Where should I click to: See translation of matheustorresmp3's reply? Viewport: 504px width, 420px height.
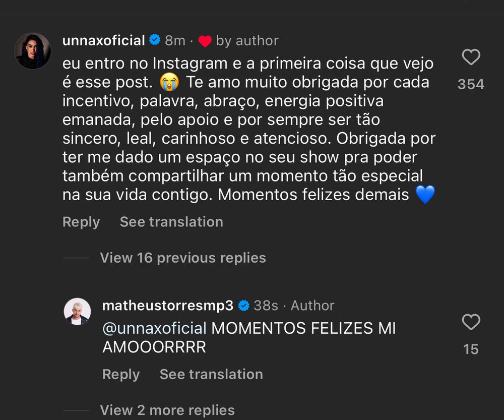(x=211, y=374)
